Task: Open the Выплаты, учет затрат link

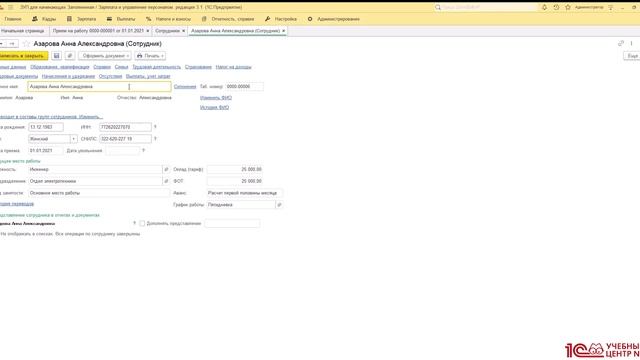Action: point(148,76)
